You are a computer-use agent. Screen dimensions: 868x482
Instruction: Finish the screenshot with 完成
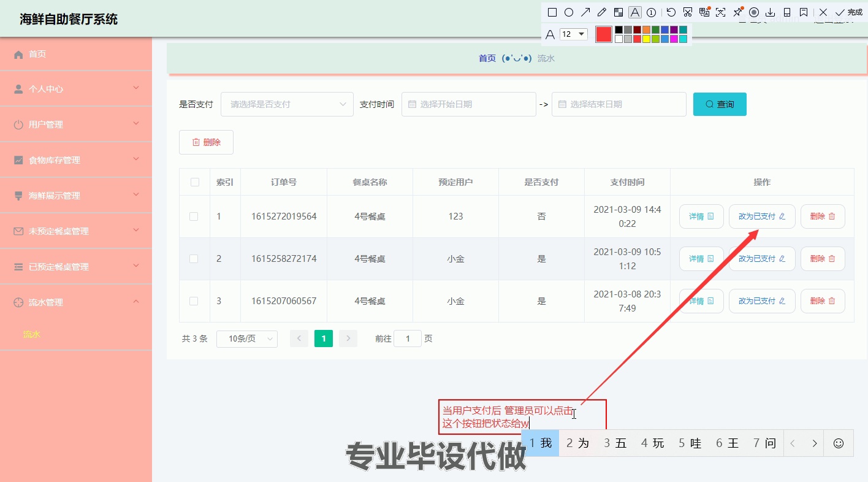tap(849, 12)
